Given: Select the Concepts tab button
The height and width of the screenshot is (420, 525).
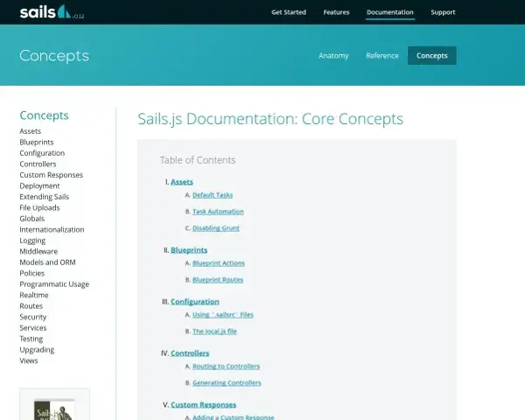Looking at the screenshot, I should pyautogui.click(x=432, y=56).
